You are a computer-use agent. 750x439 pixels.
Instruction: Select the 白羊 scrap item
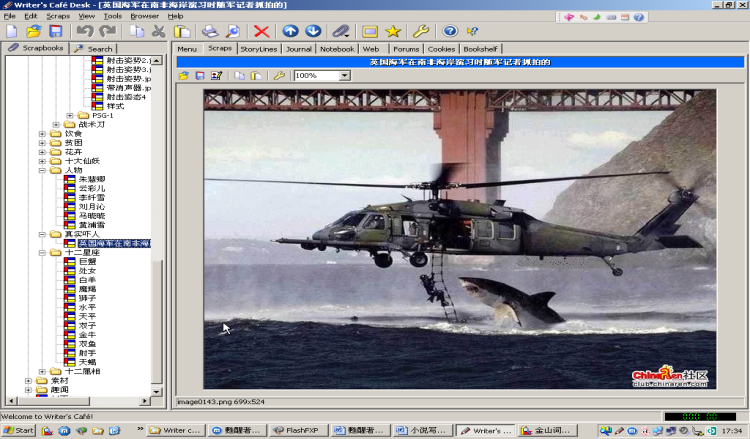(88, 280)
